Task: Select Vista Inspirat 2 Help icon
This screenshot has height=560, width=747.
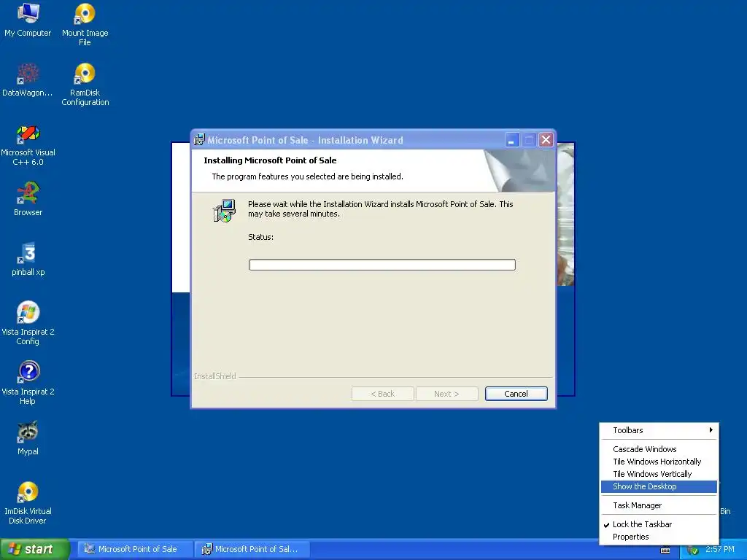Action: [x=28, y=383]
